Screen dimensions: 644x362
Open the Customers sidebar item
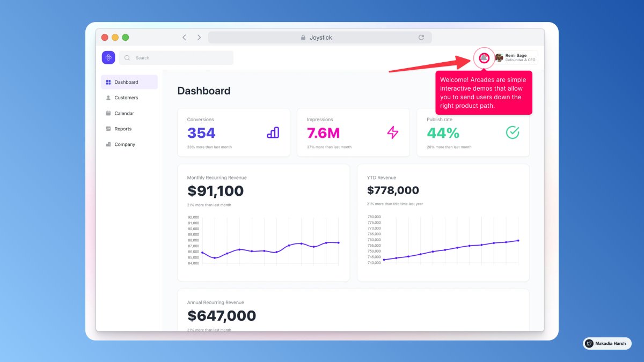point(129,98)
